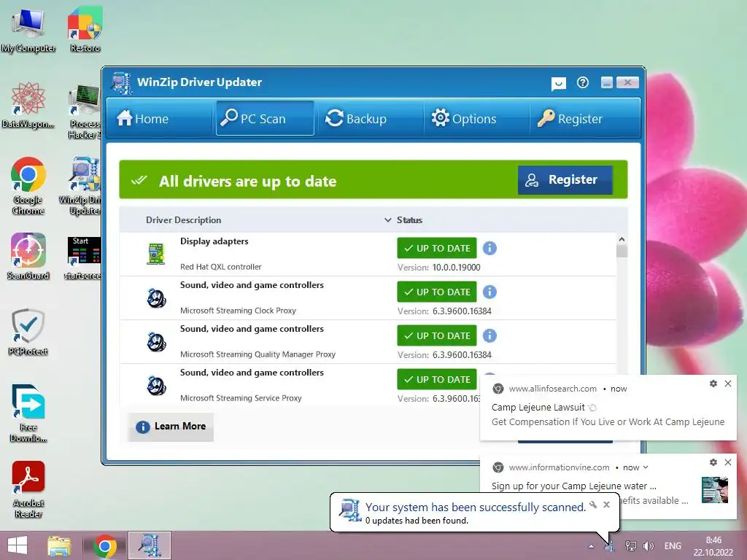
Task: Open WinZip Driver Updater desktop shortcut
Action: (81, 187)
